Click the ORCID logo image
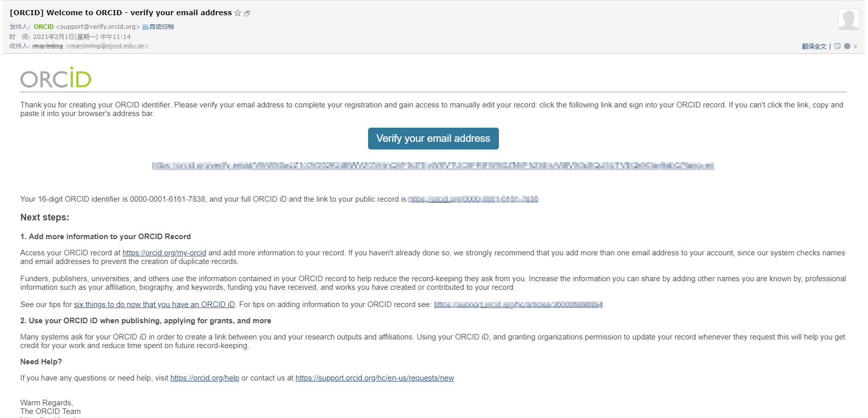 tap(56, 77)
